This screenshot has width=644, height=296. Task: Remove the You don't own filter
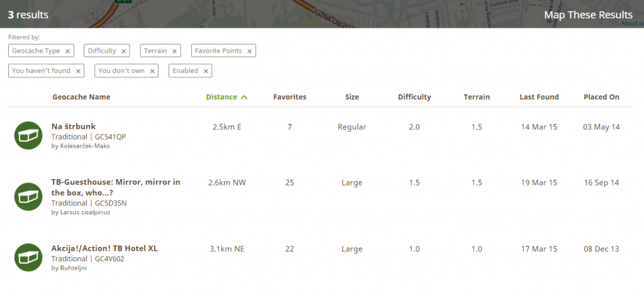pos(152,72)
